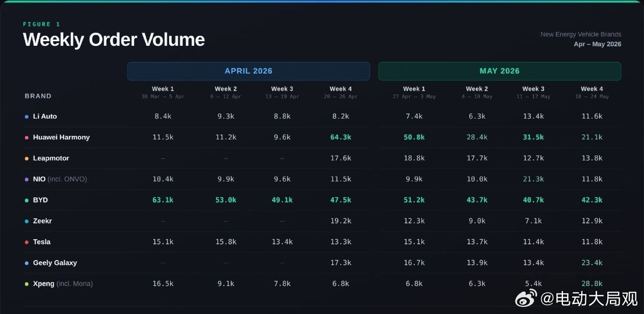Click Tesla's 13.3k April Week 4 value
The image size is (644, 314).
point(341,242)
